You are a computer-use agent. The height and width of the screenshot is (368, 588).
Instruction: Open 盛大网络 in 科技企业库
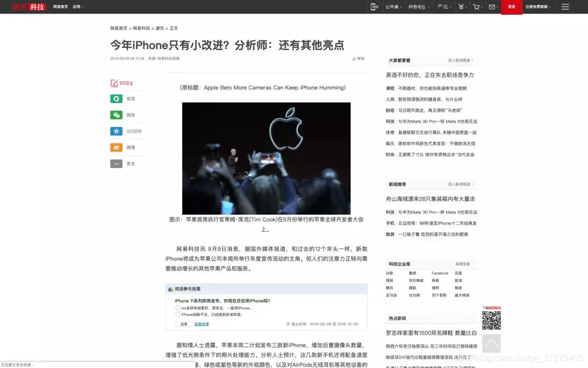pyautogui.click(x=462, y=295)
